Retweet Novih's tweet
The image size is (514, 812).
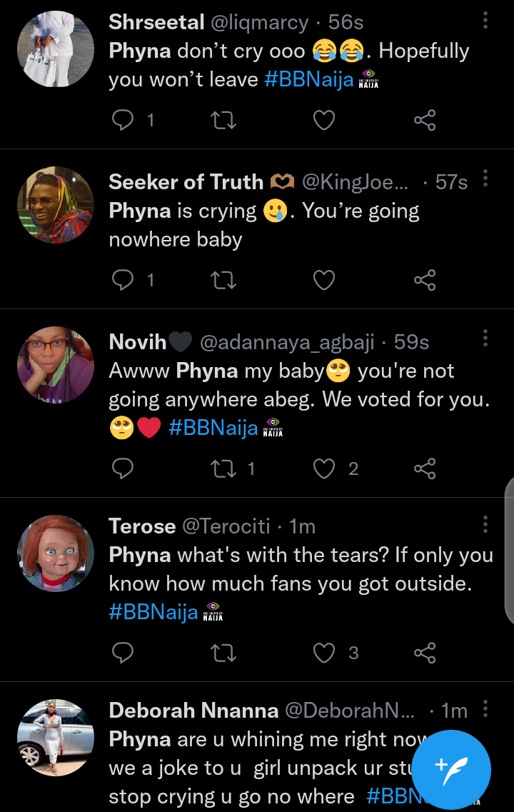tap(223, 468)
